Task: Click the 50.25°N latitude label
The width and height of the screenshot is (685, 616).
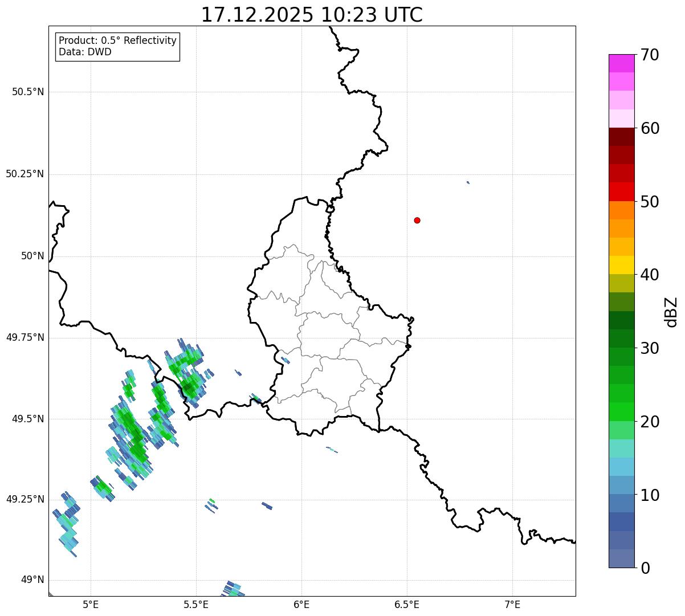Action: (x=25, y=174)
